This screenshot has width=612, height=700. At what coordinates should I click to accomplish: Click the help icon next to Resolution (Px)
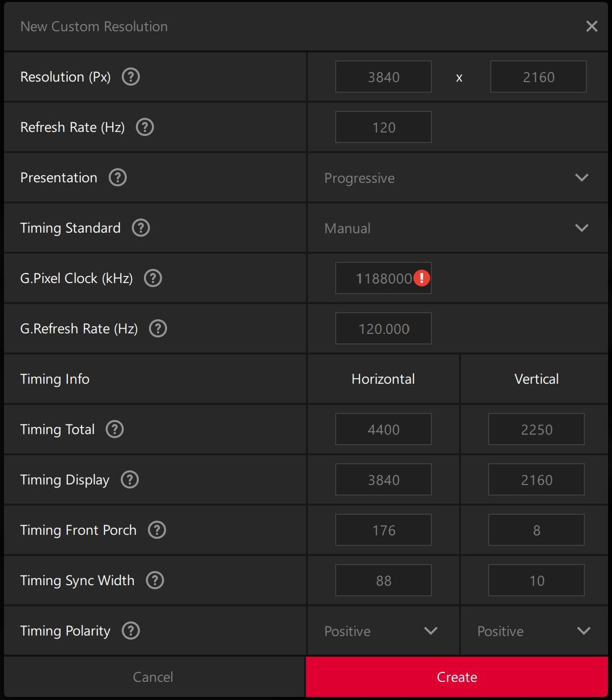(x=131, y=77)
